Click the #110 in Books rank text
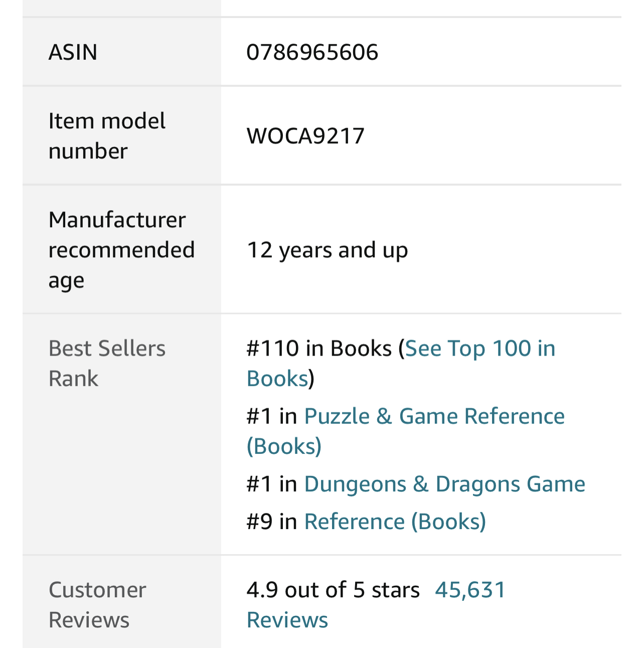The height and width of the screenshot is (648, 644). (319, 348)
